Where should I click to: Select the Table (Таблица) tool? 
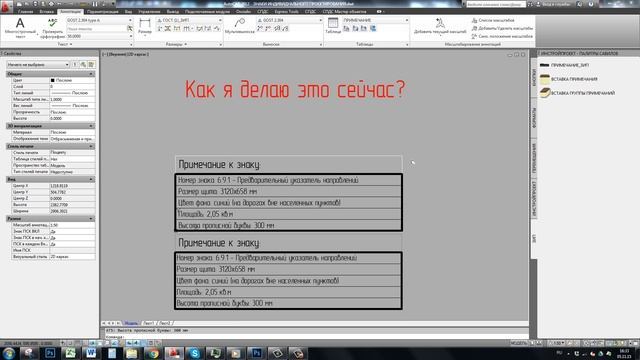(333, 26)
